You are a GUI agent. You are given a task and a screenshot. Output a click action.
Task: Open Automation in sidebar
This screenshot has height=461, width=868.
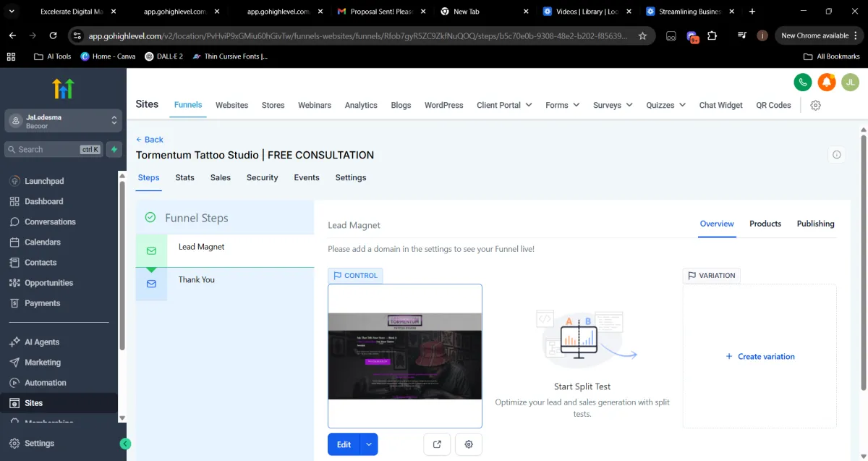pyautogui.click(x=45, y=382)
